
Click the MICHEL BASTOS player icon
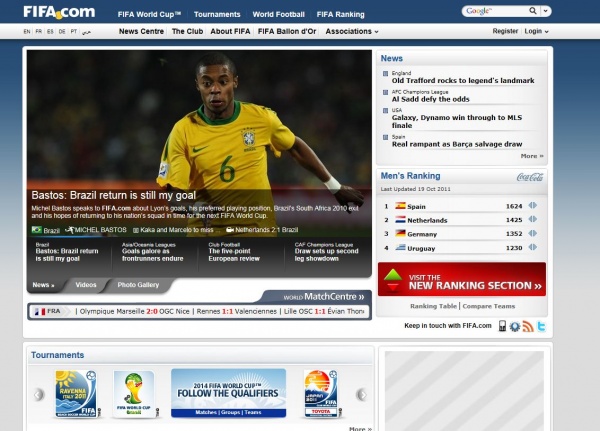(x=70, y=230)
